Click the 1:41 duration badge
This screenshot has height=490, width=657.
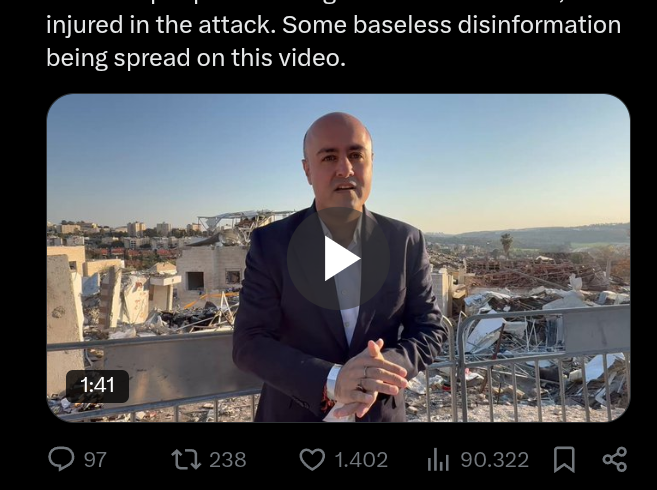click(97, 386)
